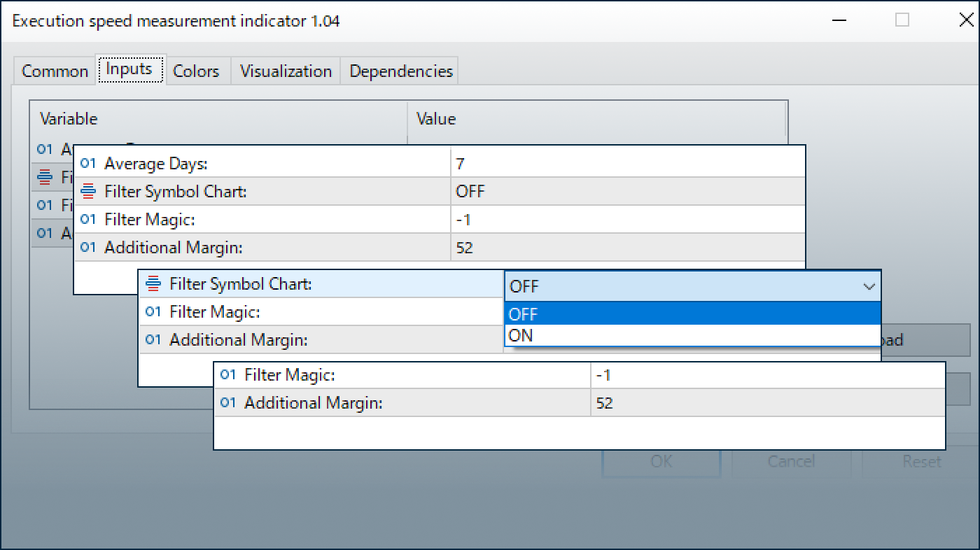The width and height of the screenshot is (980, 550).
Task: Click the Value column header
Action: tap(598, 119)
